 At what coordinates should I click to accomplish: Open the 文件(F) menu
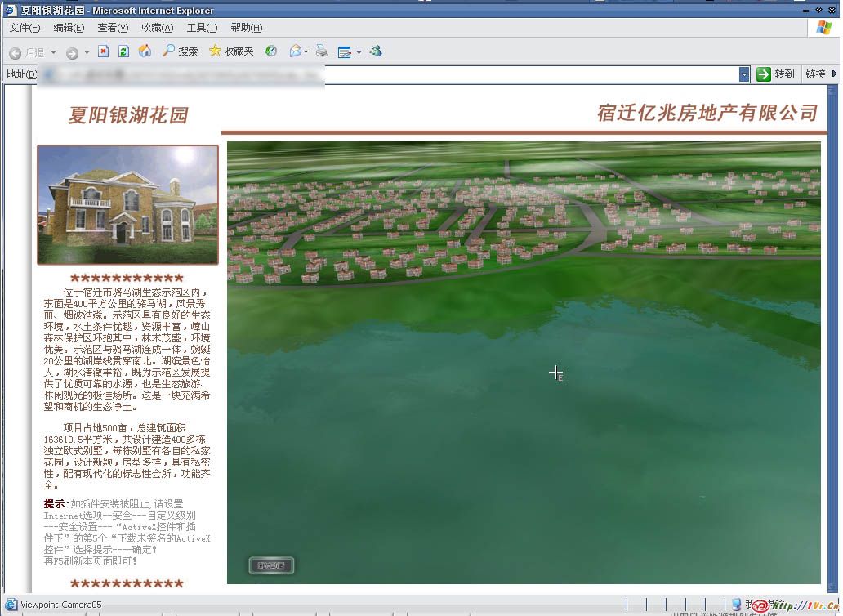pyautogui.click(x=25, y=28)
